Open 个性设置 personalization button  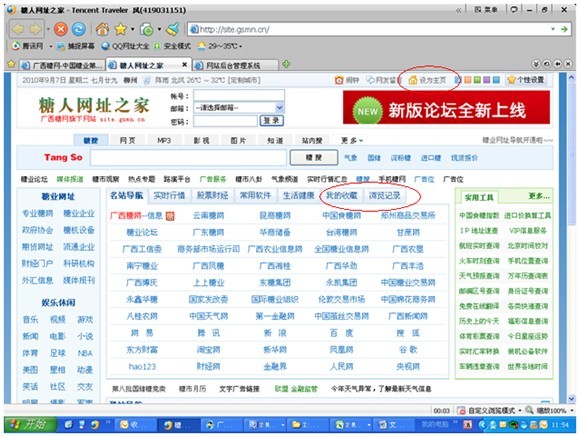(x=526, y=80)
